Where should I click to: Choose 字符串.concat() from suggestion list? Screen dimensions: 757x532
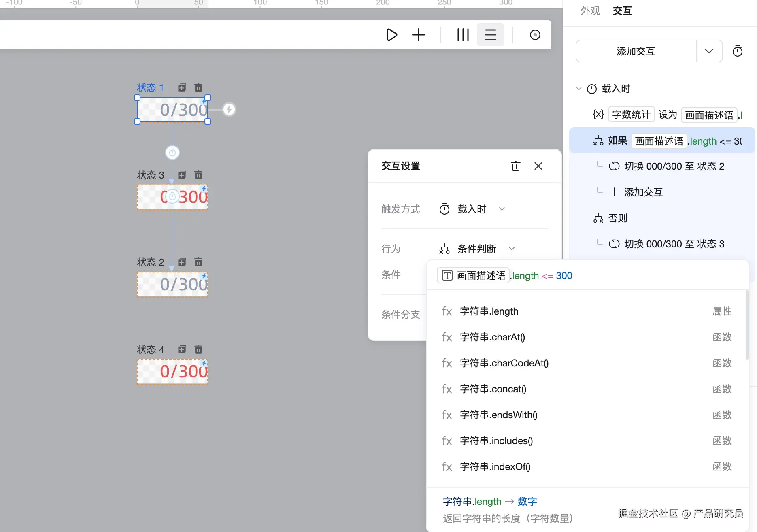587,389
